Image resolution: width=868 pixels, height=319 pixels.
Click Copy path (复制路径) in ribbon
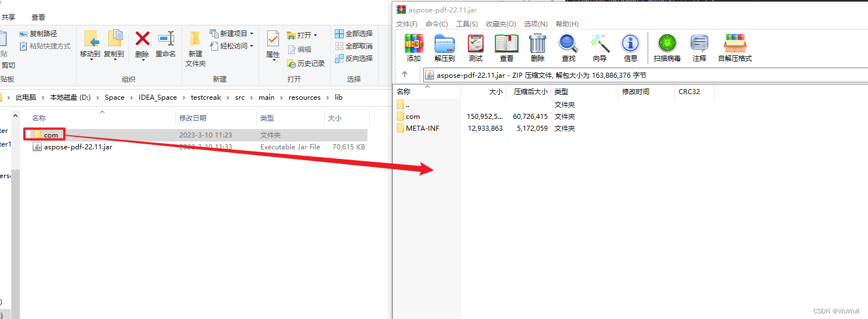(38, 34)
